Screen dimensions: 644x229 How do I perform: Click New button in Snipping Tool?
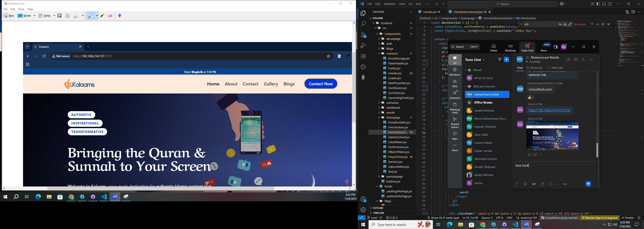click(9, 15)
